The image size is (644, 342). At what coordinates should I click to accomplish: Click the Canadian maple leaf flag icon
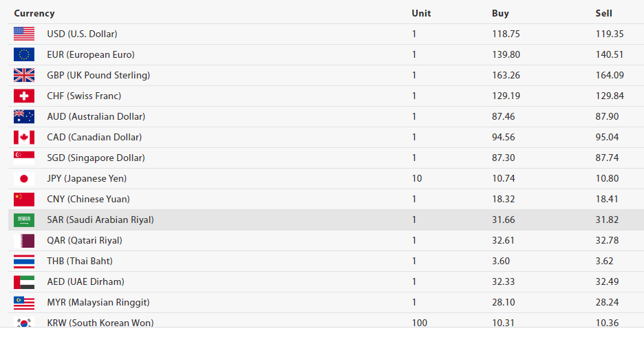pyautogui.click(x=23, y=137)
